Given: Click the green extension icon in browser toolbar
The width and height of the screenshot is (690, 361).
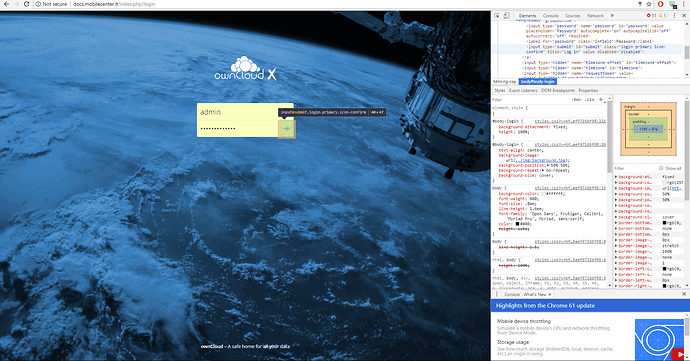Looking at the screenshot, I should pyautogui.click(x=672, y=4).
